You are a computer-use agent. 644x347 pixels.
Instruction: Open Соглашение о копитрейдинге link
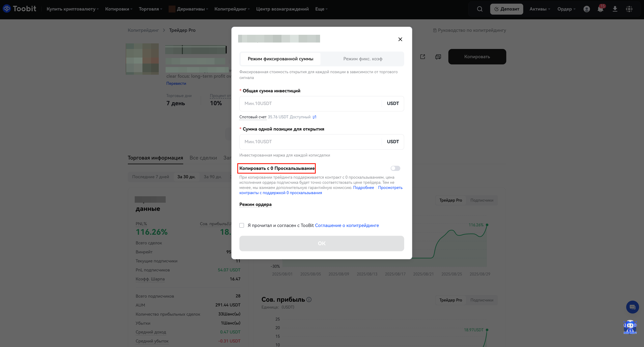(347, 225)
